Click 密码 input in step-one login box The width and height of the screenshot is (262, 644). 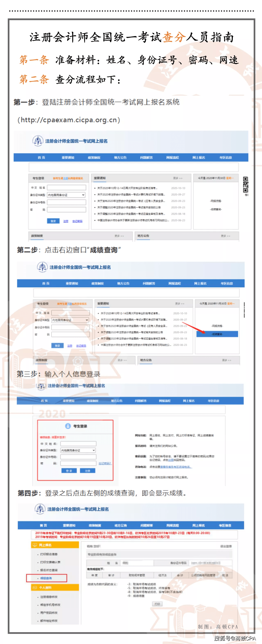(67, 209)
